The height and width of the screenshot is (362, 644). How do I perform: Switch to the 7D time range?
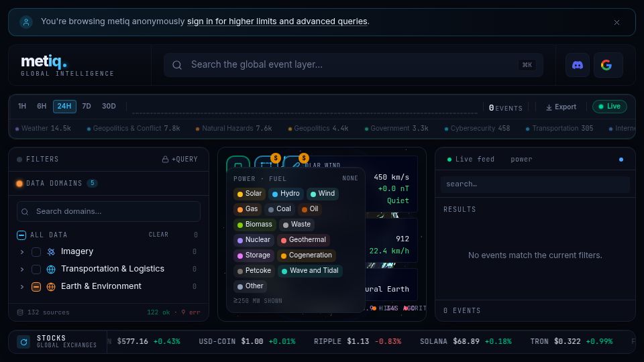pyautogui.click(x=87, y=107)
